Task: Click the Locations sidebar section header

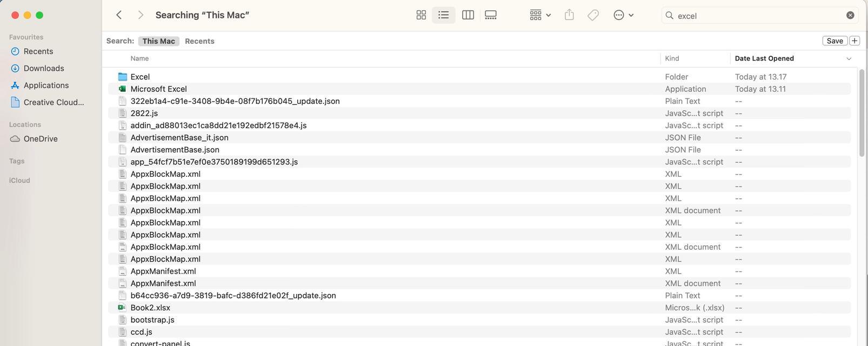Action: click(25, 124)
